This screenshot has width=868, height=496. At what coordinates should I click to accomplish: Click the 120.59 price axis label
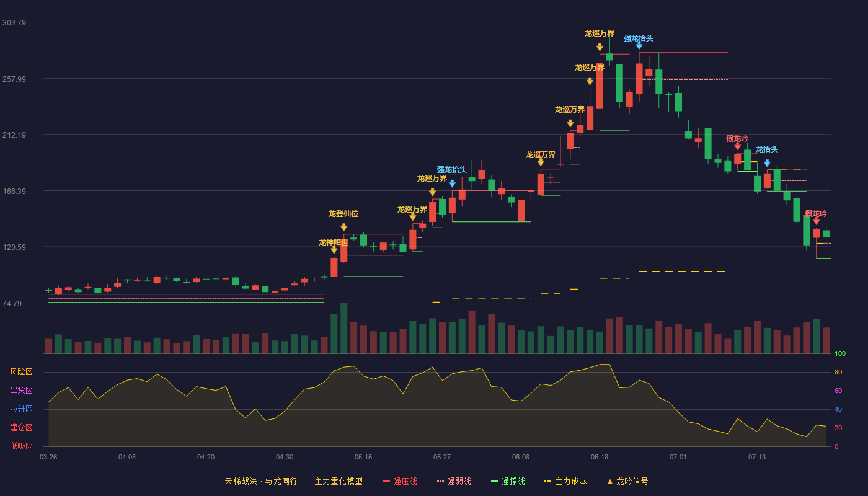pyautogui.click(x=14, y=247)
